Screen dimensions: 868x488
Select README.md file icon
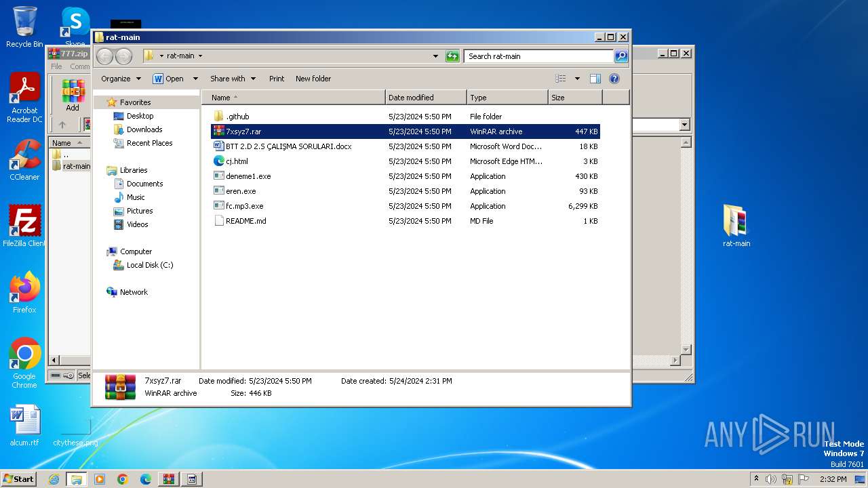[218, 221]
